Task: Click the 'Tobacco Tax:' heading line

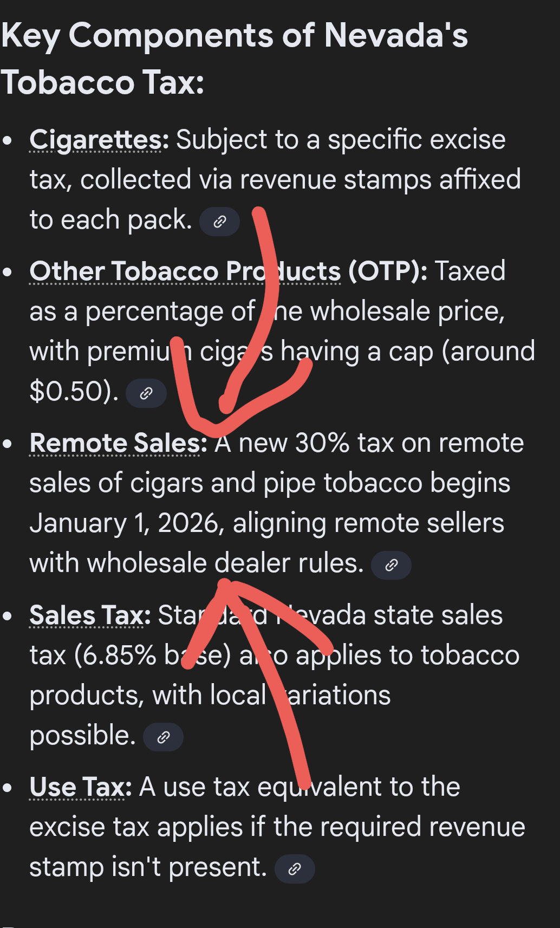Action: [102, 82]
